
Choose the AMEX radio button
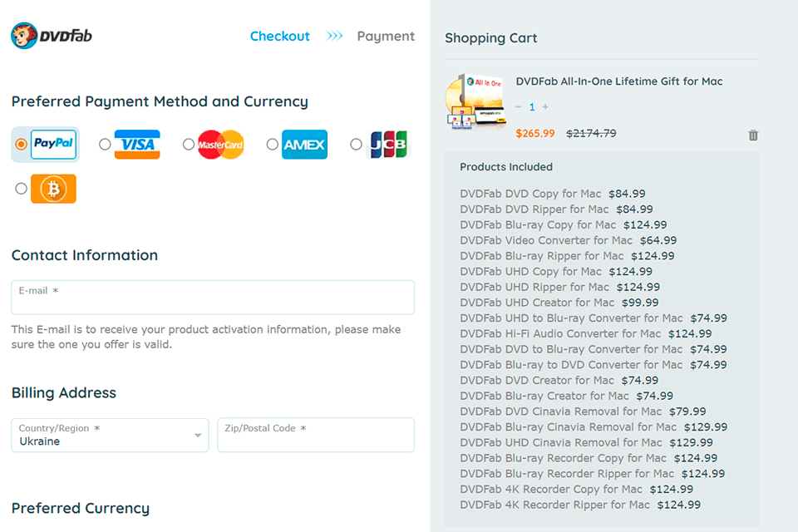point(273,145)
